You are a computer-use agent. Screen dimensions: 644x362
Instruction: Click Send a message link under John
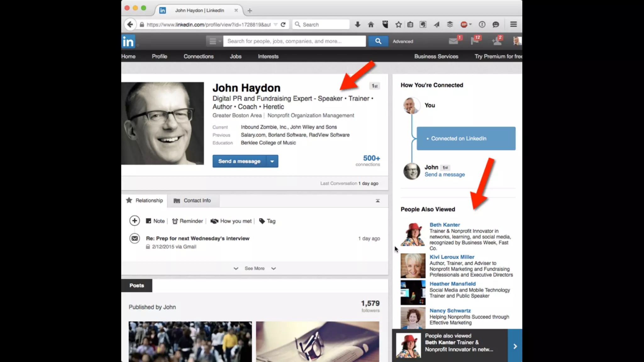(445, 175)
